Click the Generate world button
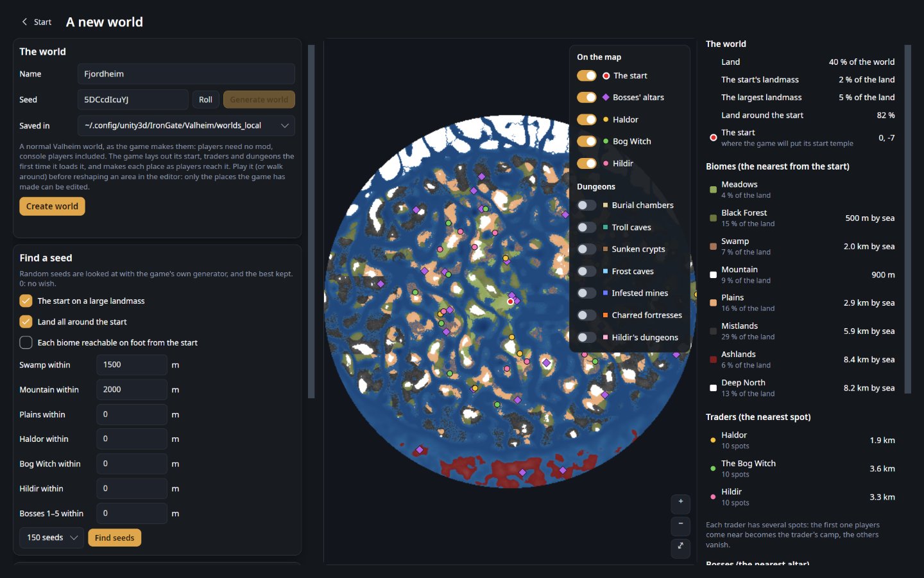 click(x=259, y=100)
